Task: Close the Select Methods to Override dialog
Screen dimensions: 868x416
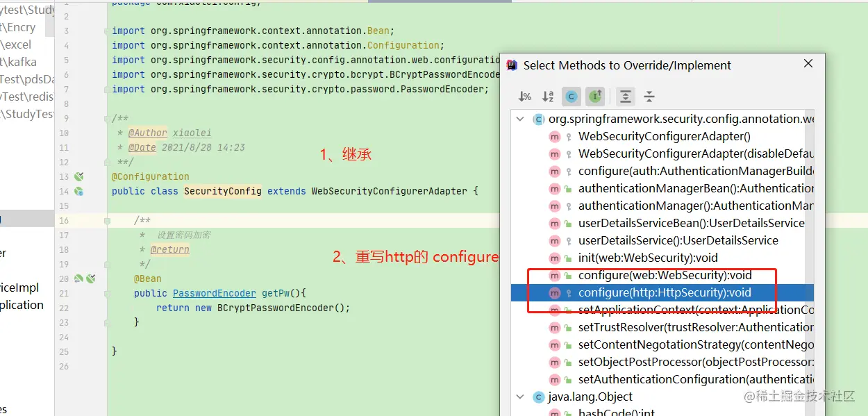Action: (808, 64)
